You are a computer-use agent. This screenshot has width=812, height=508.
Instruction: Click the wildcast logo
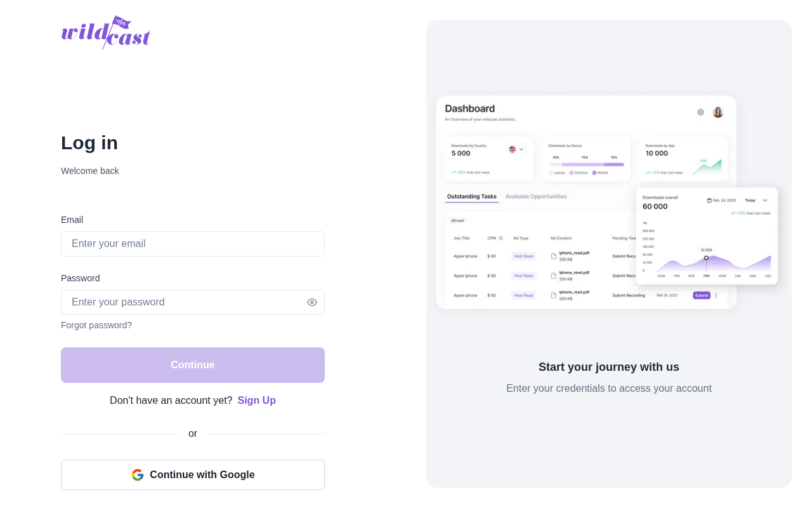[x=106, y=32]
